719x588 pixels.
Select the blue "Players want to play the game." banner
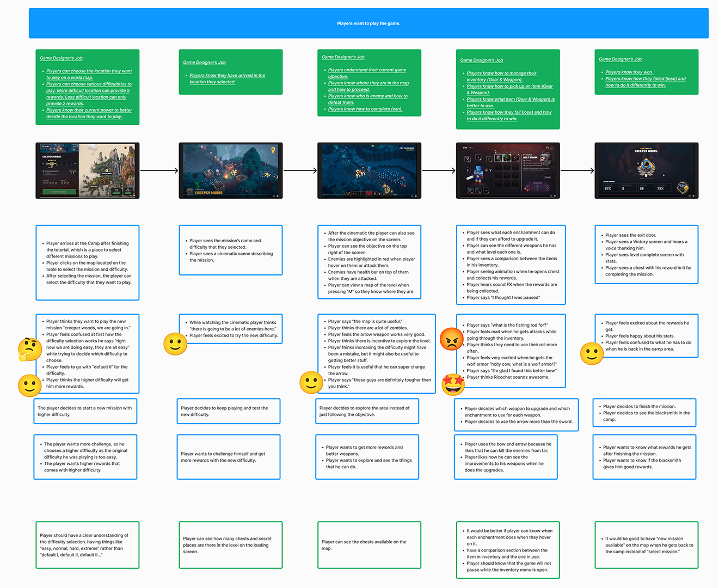368,23
